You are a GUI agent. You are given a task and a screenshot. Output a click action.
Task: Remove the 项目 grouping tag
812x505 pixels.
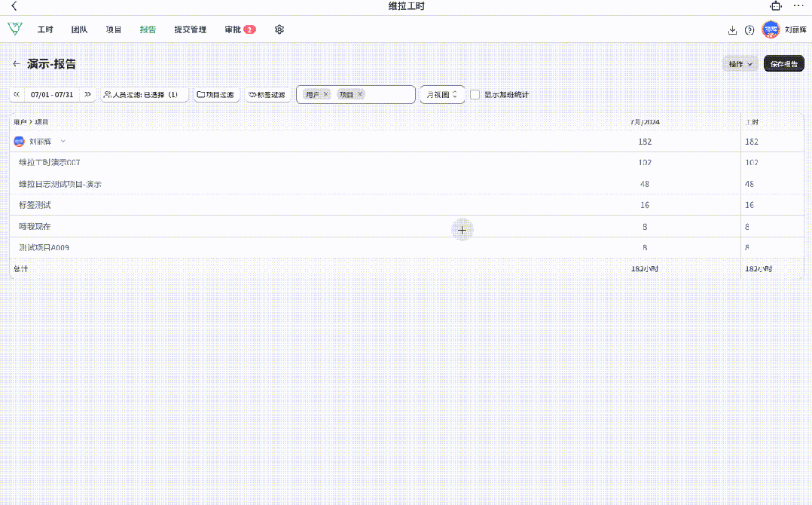tap(360, 94)
